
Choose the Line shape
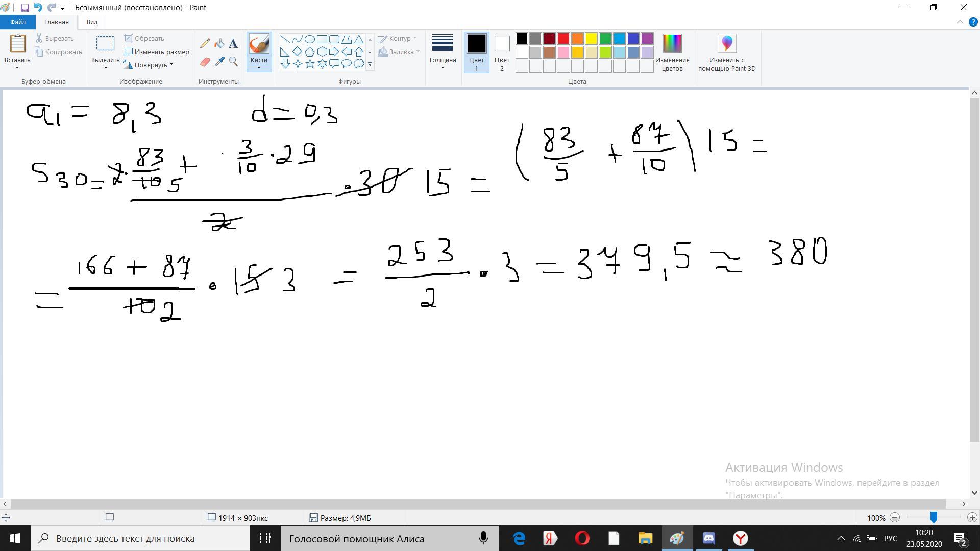285,39
